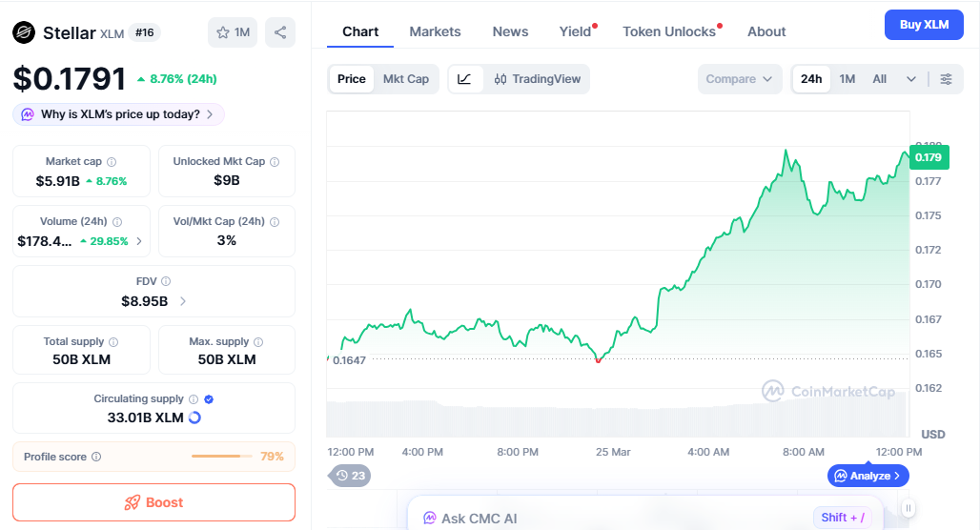Click Volume (24h) info icon

117,222
